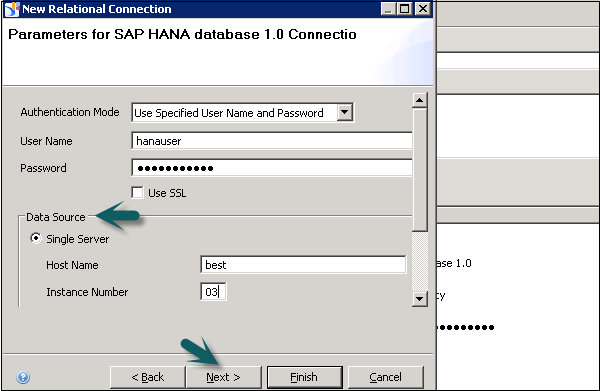Close the New Relational Connection dialog
This screenshot has width=600, height=391.
(423, 9)
